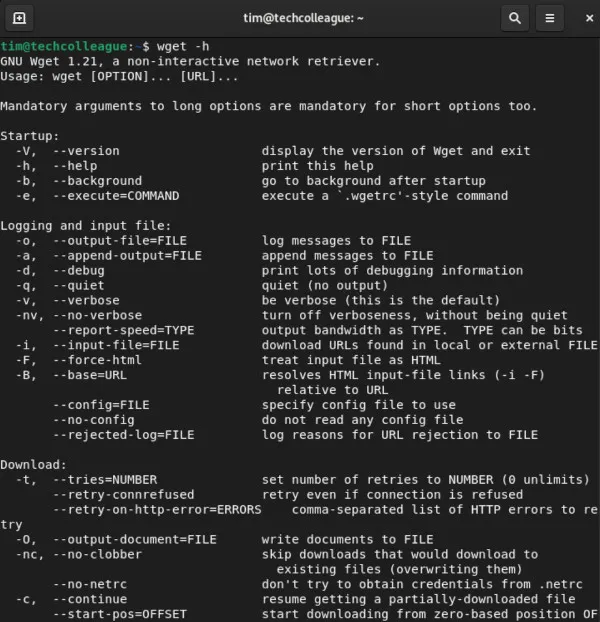Click 'print this help' description

[x=318, y=166]
